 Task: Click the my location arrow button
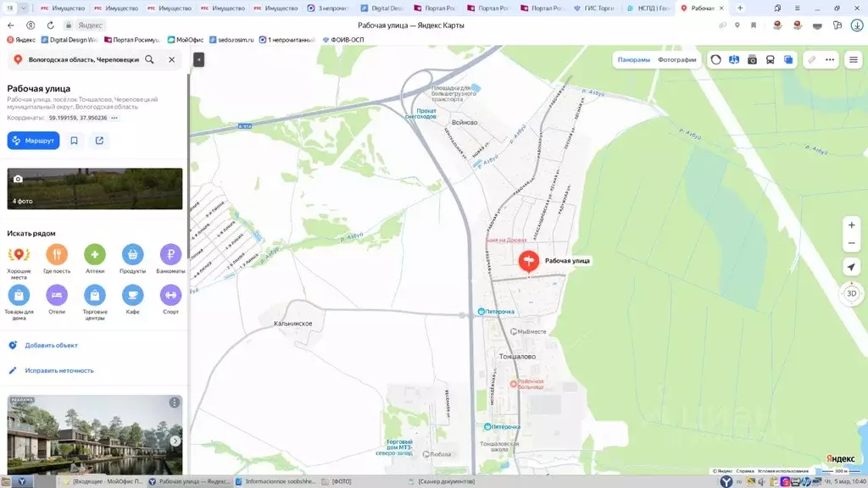coord(851,267)
